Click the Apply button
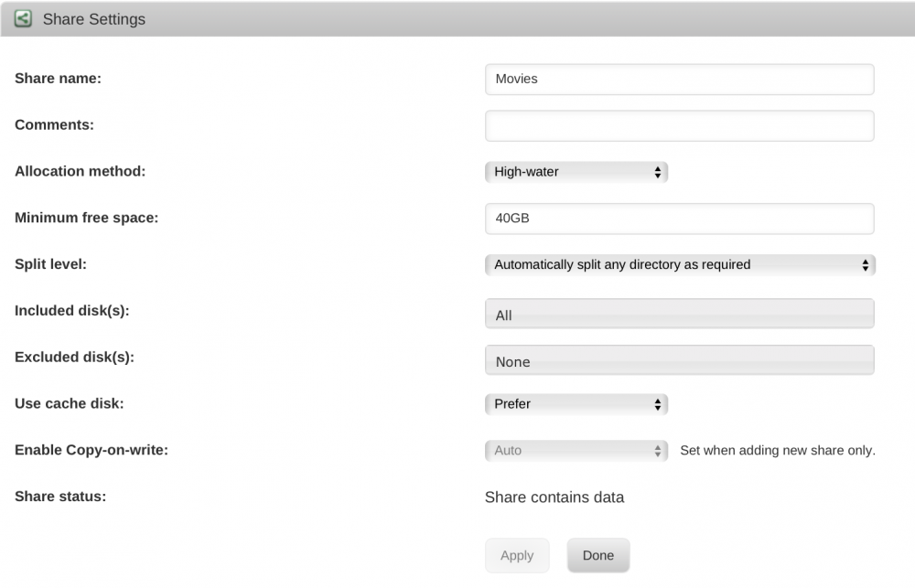The image size is (915, 588). [x=517, y=555]
